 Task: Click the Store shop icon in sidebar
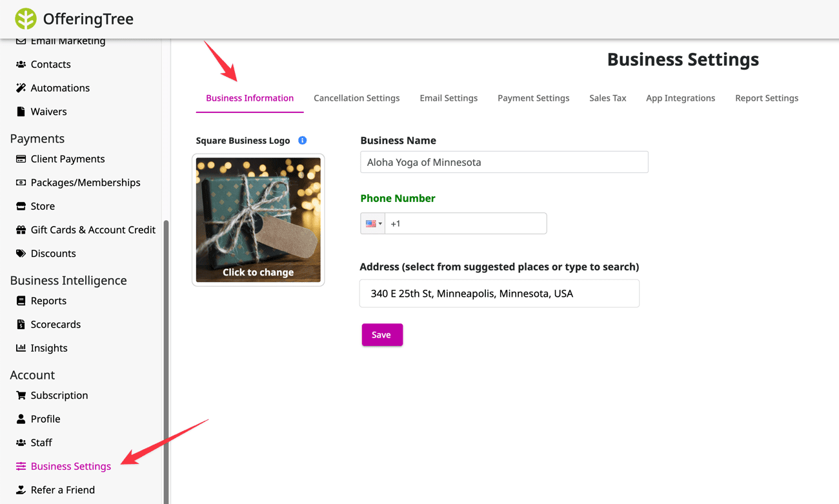click(21, 206)
